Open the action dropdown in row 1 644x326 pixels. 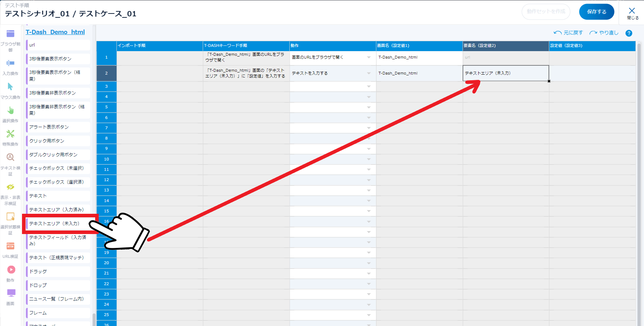[x=369, y=58]
